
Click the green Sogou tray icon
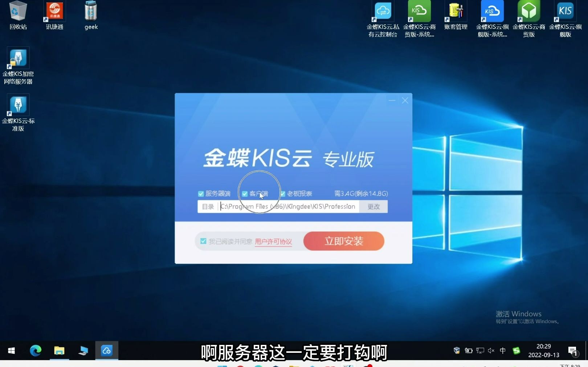click(x=516, y=350)
